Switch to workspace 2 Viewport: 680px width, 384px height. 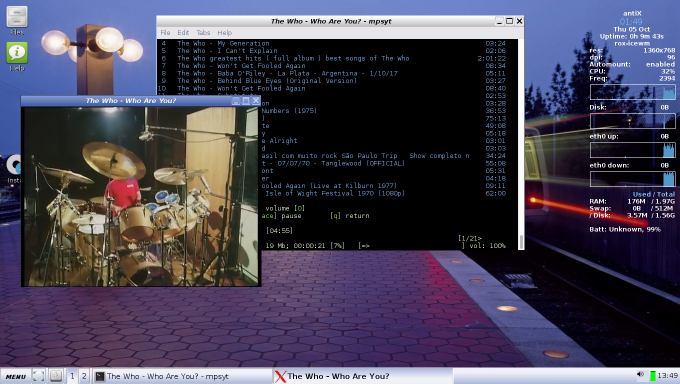click(x=84, y=376)
